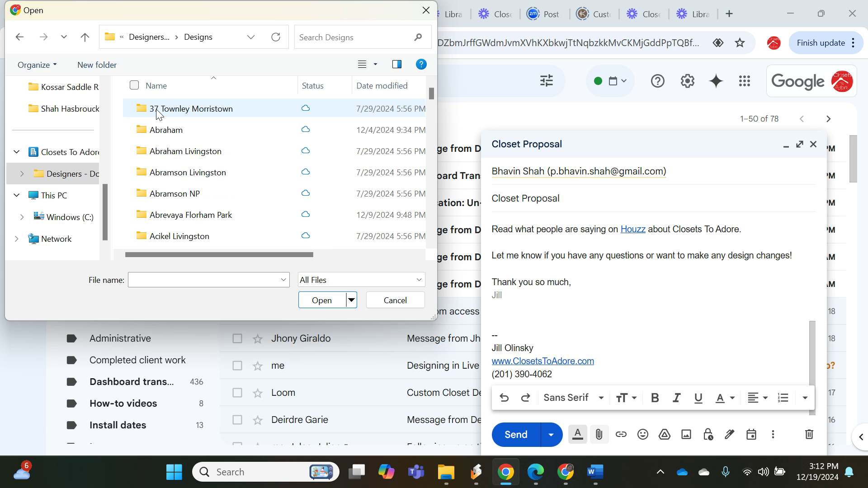Check the select-all box beside Name
The image size is (868, 488).
coord(134,85)
